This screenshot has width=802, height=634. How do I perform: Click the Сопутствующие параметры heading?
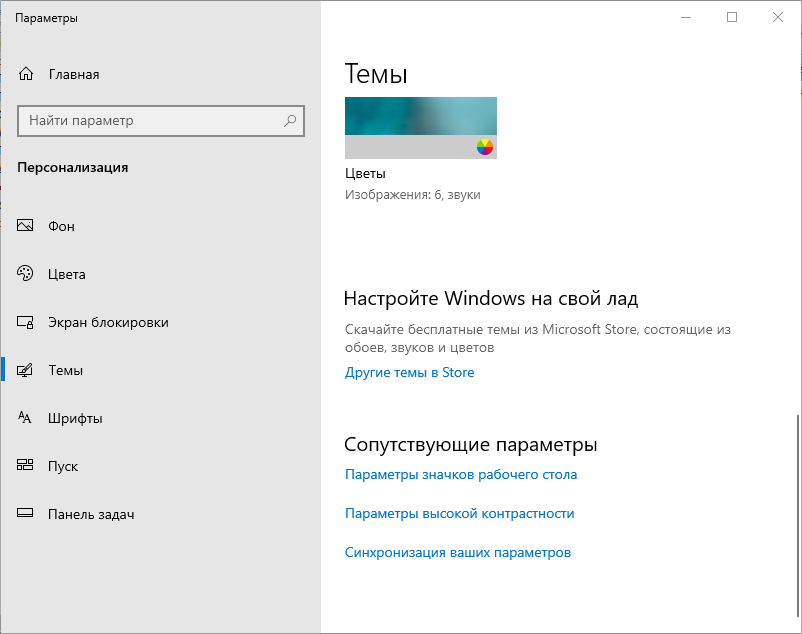(x=471, y=444)
